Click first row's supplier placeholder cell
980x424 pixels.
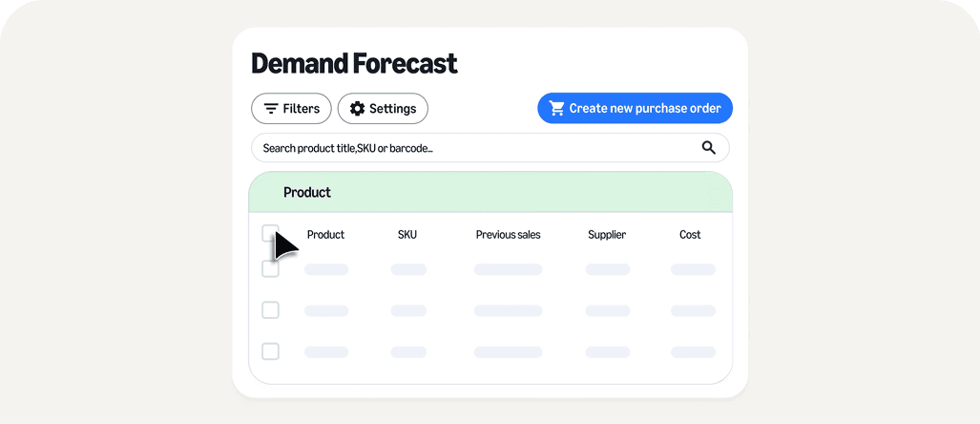coord(608,269)
